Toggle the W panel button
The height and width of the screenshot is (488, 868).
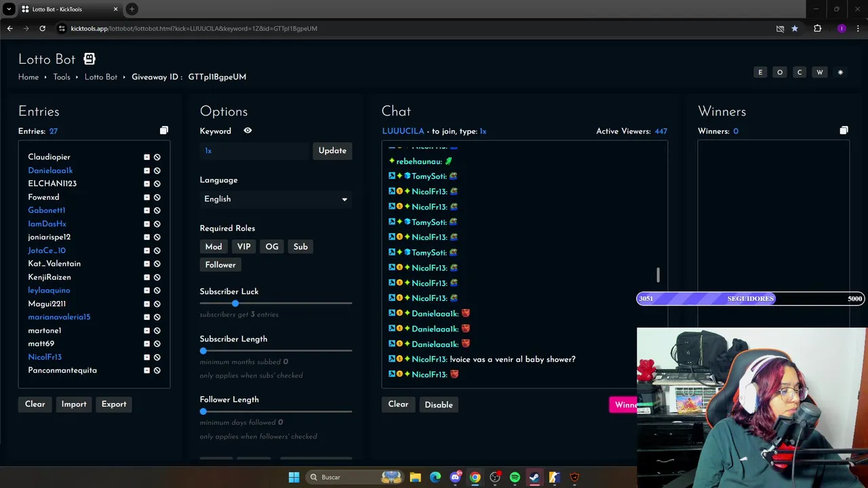coord(820,73)
